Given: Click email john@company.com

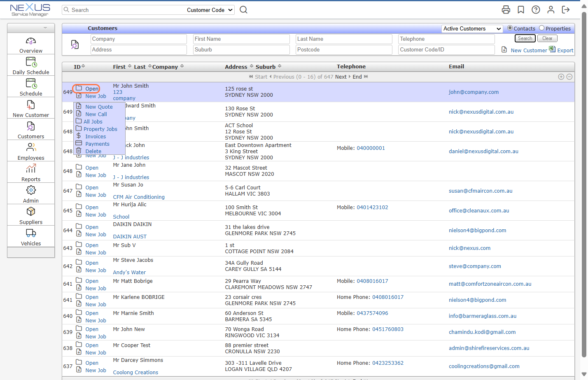Looking at the screenshot, I should tap(474, 92).
